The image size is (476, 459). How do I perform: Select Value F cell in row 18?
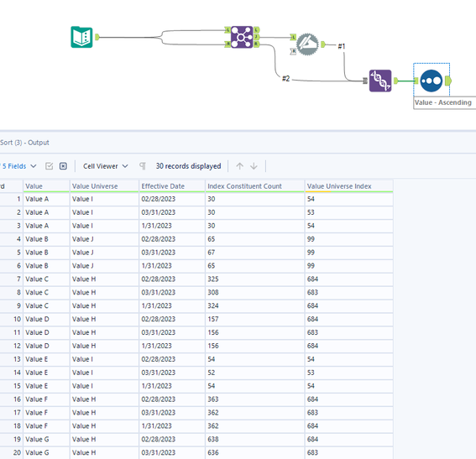[x=46, y=426]
